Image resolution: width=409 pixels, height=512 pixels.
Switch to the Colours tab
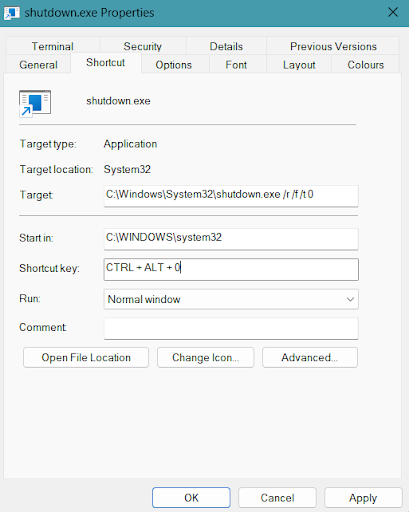point(365,64)
